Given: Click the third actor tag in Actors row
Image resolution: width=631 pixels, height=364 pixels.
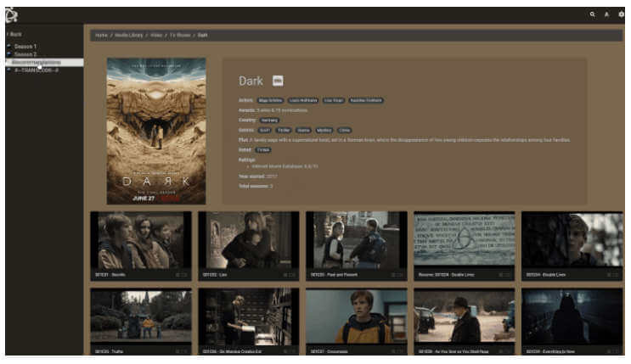Looking at the screenshot, I should [x=334, y=101].
